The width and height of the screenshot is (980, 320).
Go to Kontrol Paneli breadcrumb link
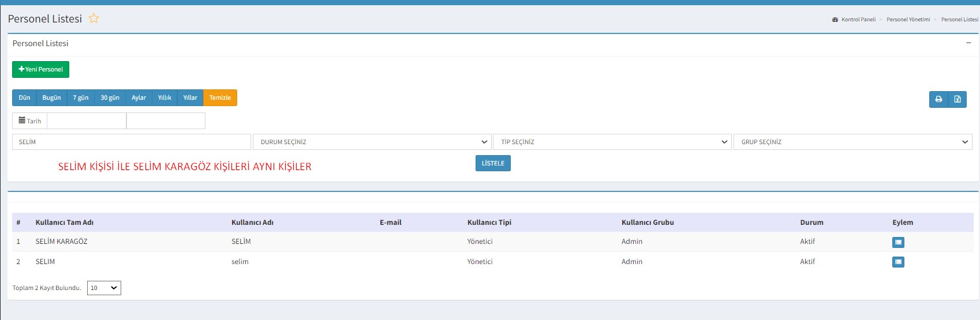click(x=858, y=20)
